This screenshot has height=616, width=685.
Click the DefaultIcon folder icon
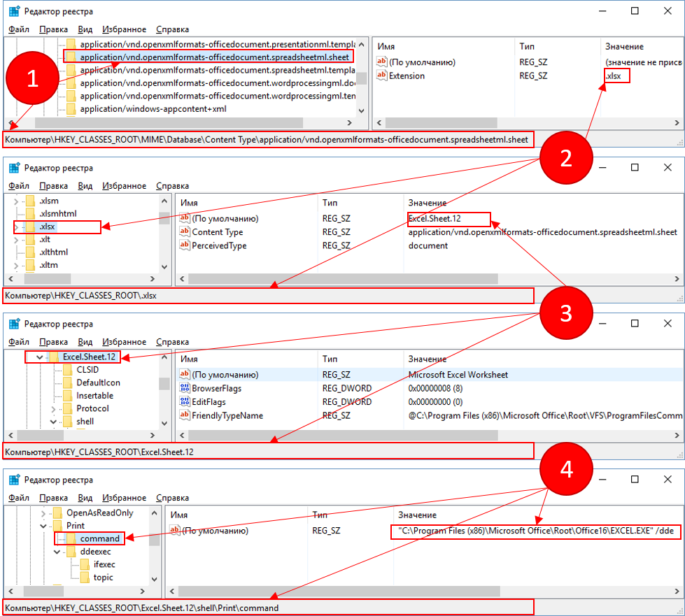click(68, 382)
